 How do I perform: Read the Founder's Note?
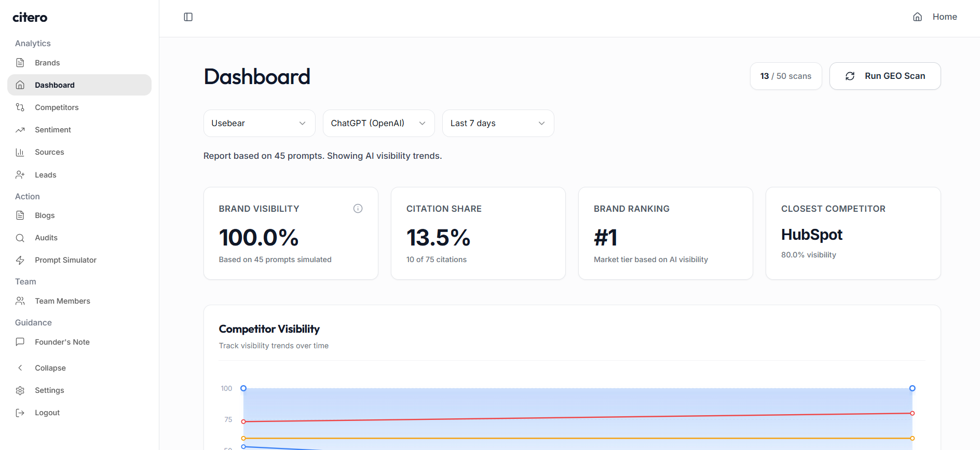pyautogui.click(x=79, y=342)
